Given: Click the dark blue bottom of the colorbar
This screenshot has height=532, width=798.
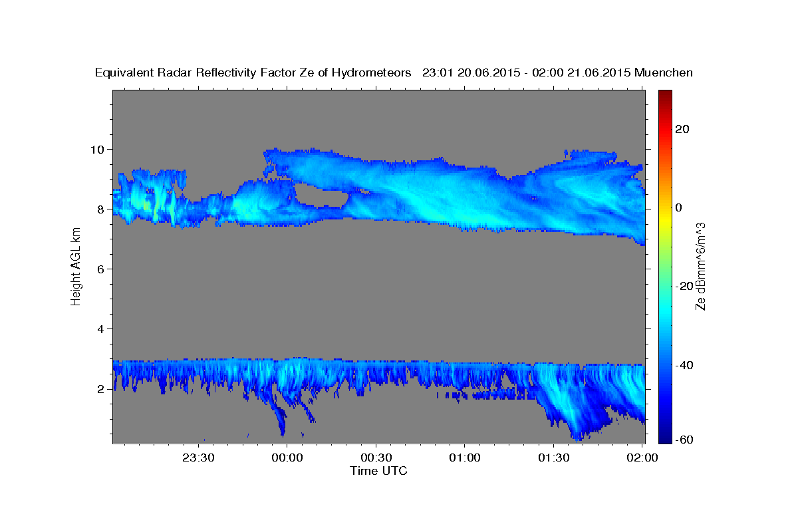Looking at the screenshot, I should click(664, 435).
